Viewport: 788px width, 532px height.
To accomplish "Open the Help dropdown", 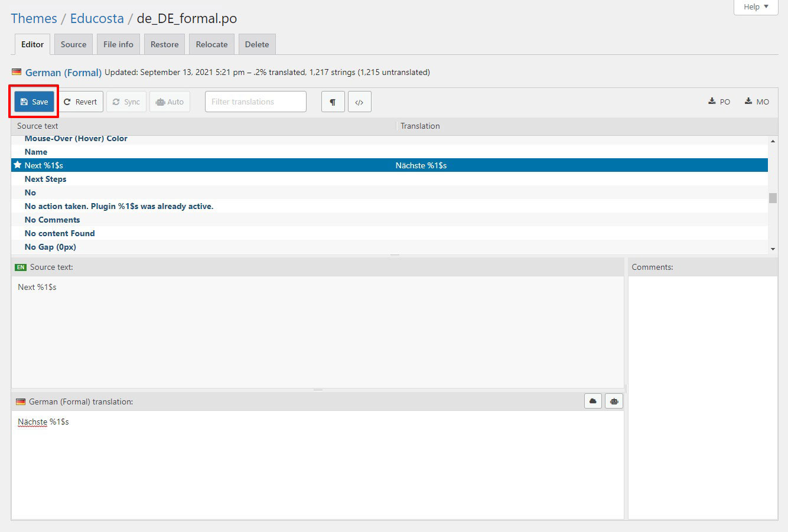I will tap(756, 7).
